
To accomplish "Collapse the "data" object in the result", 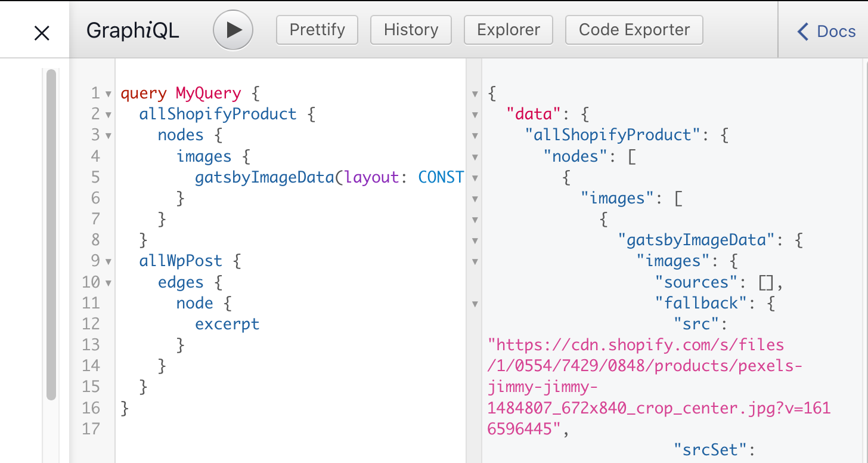I will (x=475, y=115).
